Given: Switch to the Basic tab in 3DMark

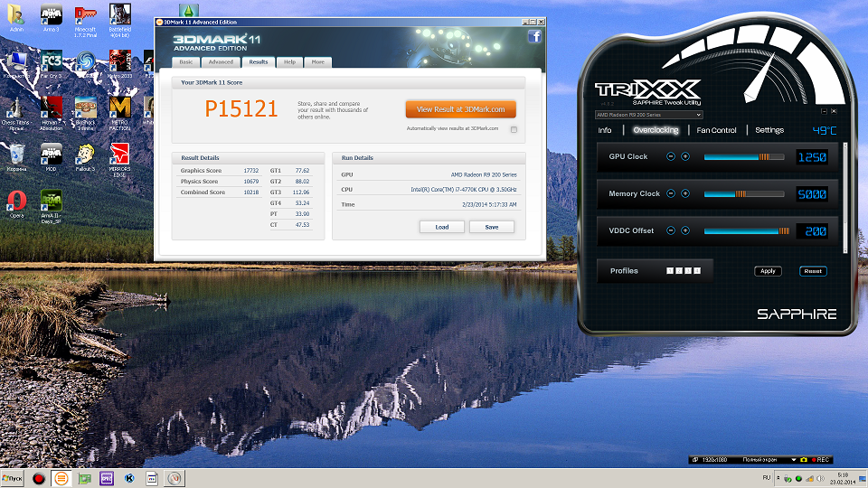Looking at the screenshot, I should pos(186,62).
